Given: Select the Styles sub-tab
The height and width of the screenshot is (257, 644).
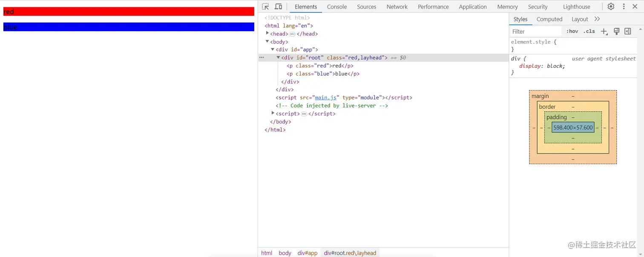Looking at the screenshot, I should pos(520,19).
